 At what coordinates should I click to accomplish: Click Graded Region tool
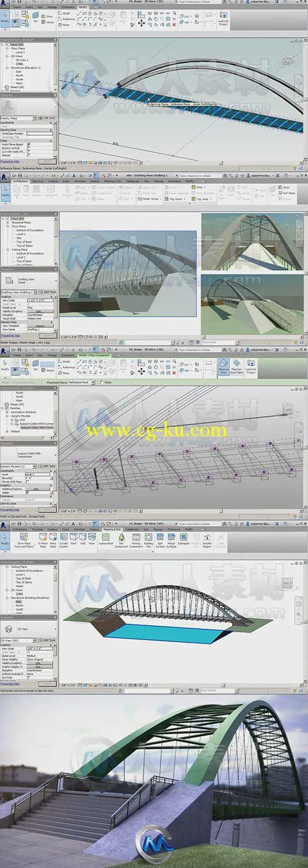(x=207, y=540)
